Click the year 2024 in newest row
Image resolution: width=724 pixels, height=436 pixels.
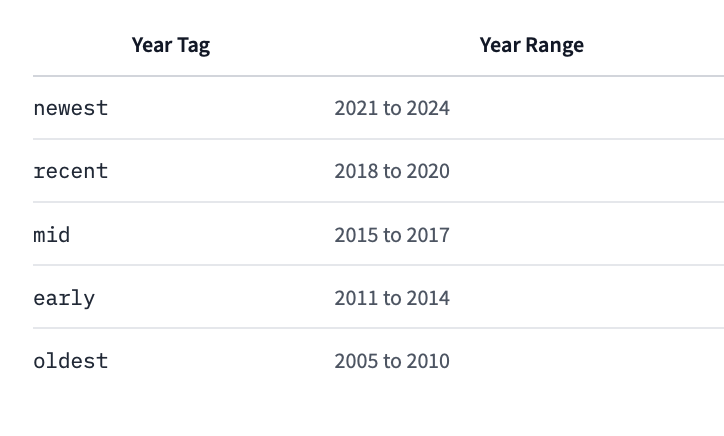pos(429,108)
